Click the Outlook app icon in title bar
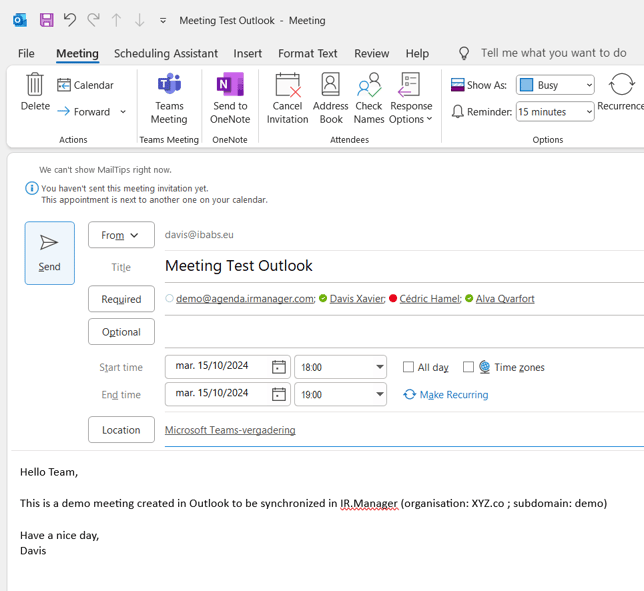 point(20,20)
